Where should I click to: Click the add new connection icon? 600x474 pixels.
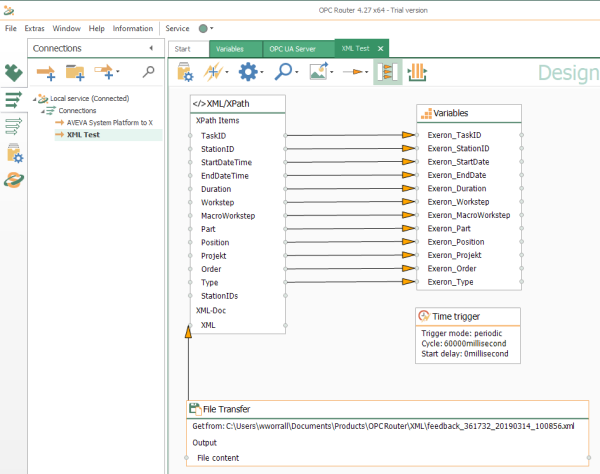click(x=45, y=72)
